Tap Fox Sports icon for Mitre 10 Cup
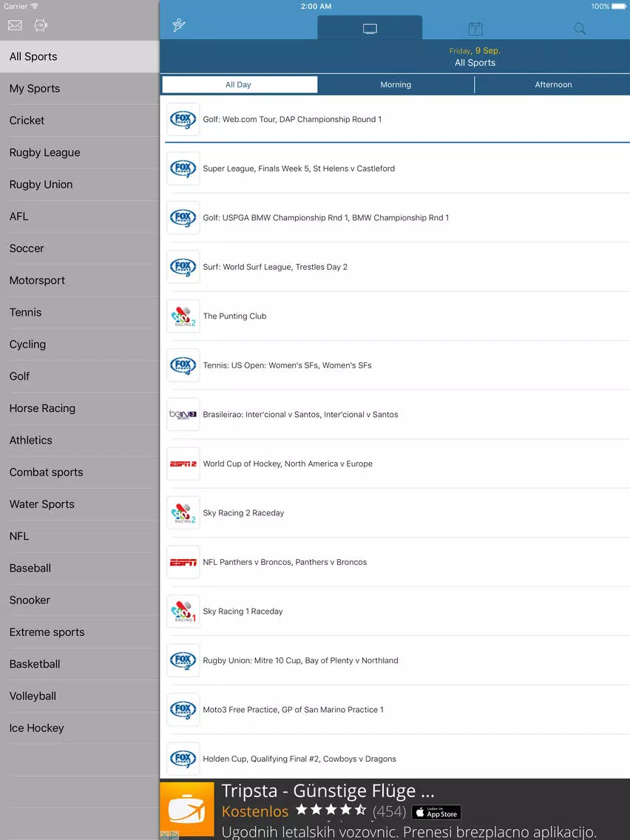The image size is (630, 840). pos(183,660)
